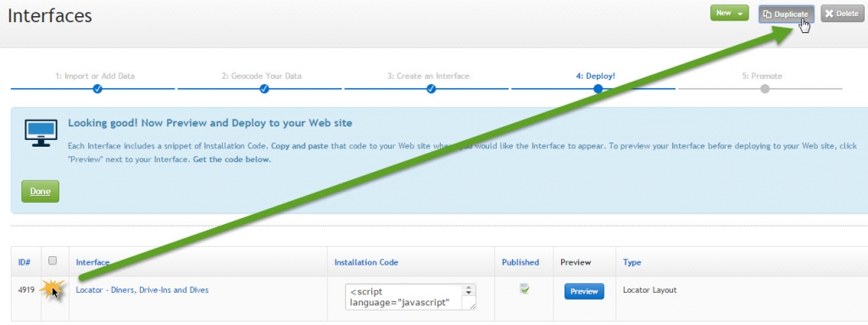
Task: Click the blue Preview button
Action: pyautogui.click(x=584, y=291)
